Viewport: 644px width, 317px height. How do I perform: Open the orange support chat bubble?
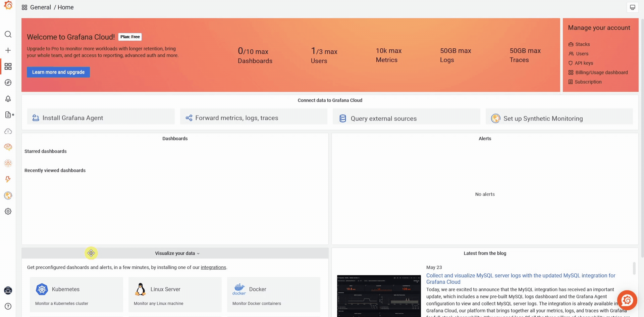click(x=627, y=300)
